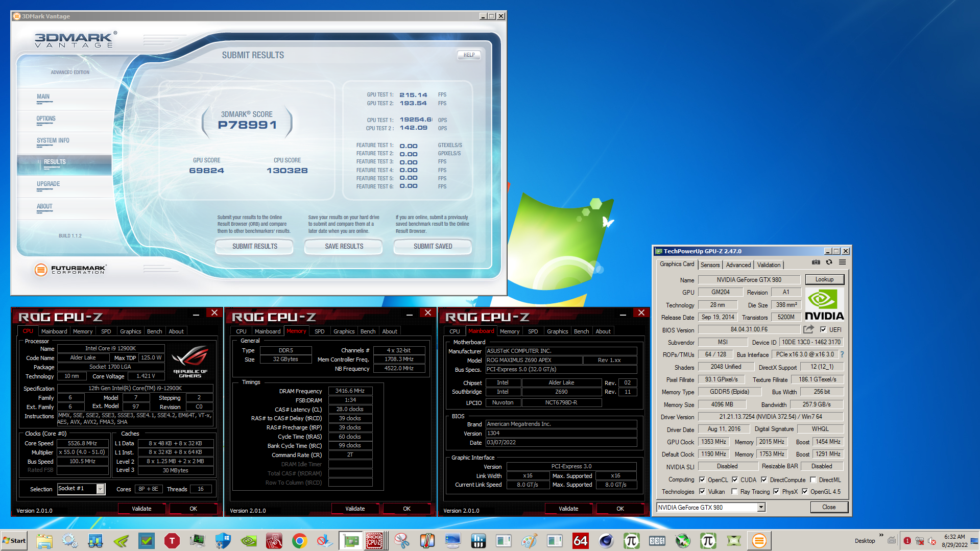Expand hidden taskbar toolbar items chevron

tap(881, 535)
